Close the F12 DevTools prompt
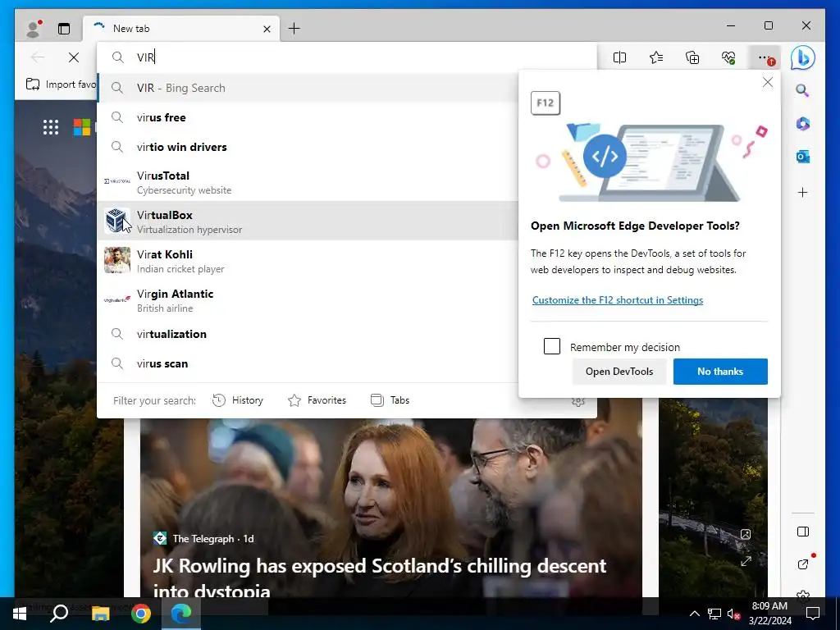Screen dimensions: 840x630 [x=768, y=82]
